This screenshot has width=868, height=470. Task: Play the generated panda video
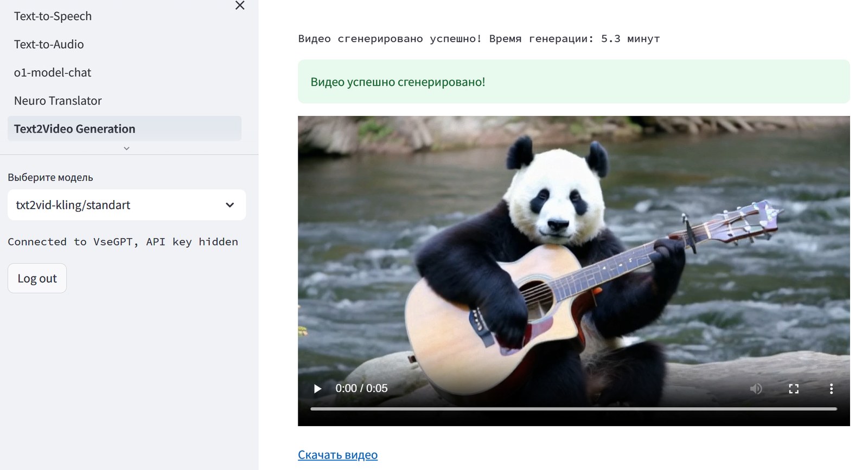click(x=317, y=389)
